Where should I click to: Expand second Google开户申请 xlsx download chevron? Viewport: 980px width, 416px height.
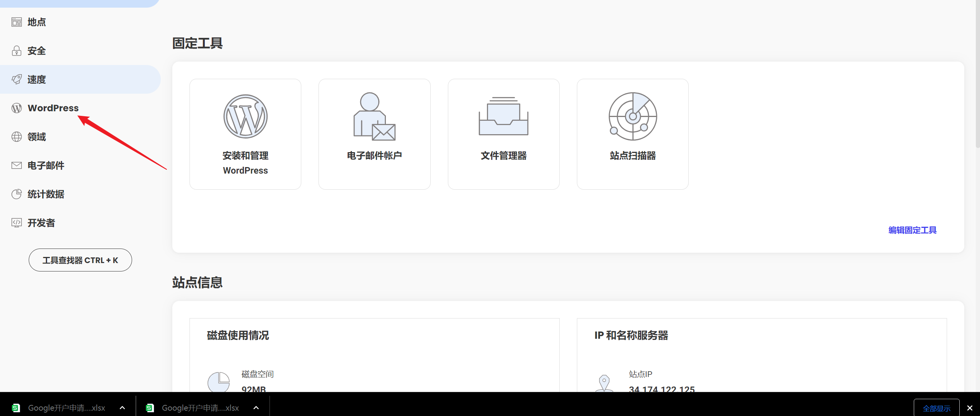[256, 408]
